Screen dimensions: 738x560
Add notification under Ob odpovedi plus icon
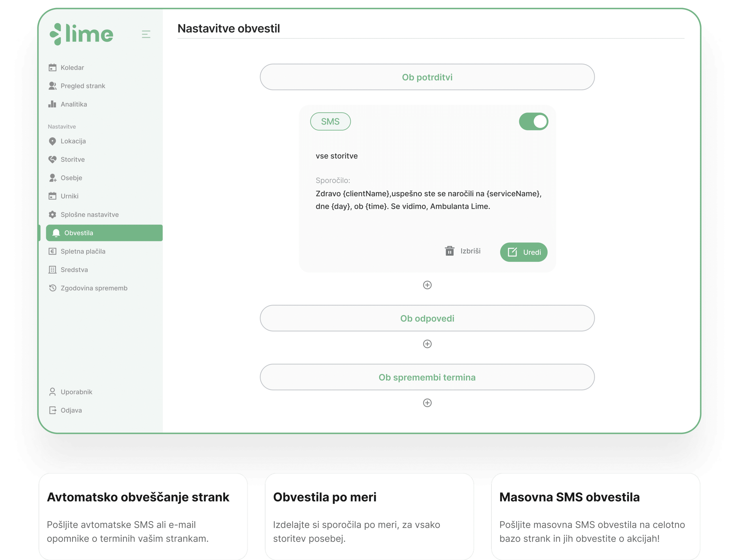click(428, 344)
